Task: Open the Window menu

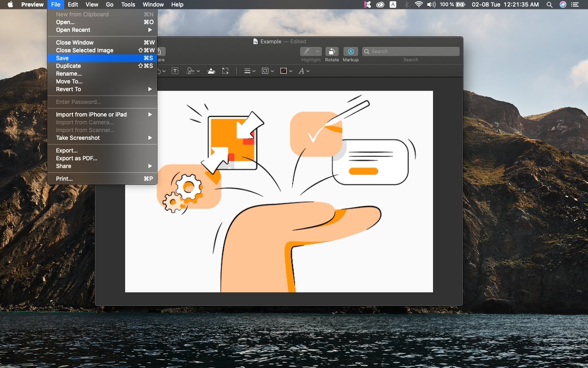Action: [x=153, y=4]
